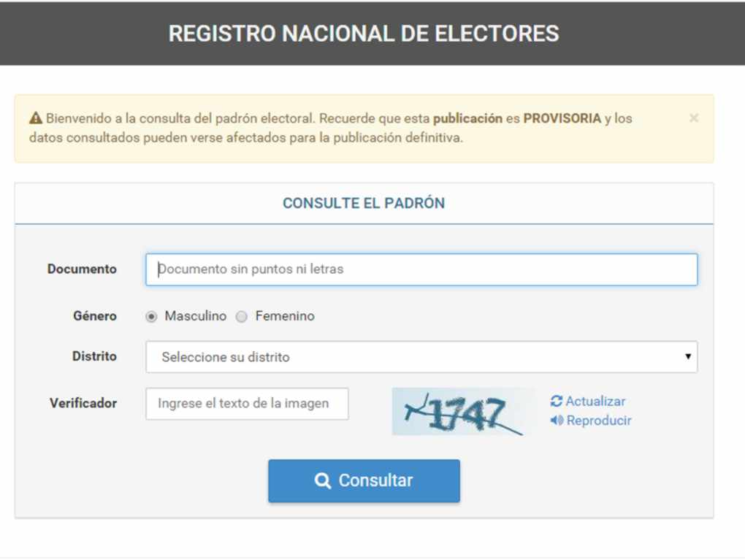Click the Género label
The height and width of the screenshot is (560, 745).
95,317
